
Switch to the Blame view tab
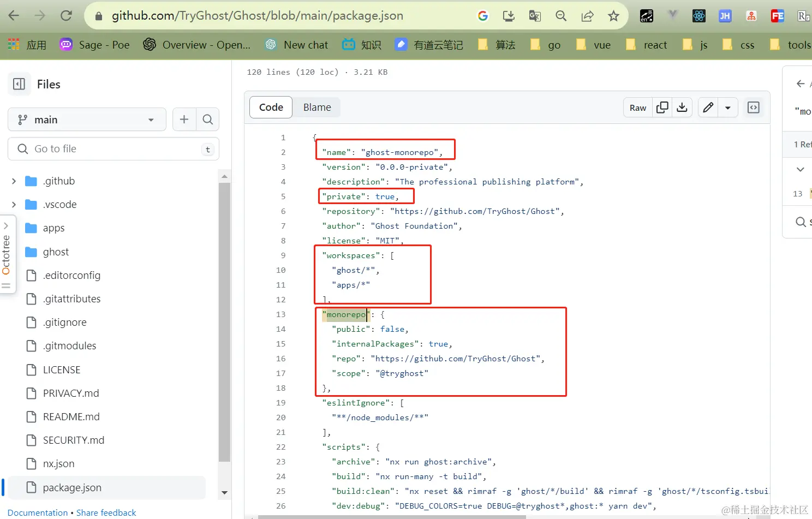click(x=317, y=108)
